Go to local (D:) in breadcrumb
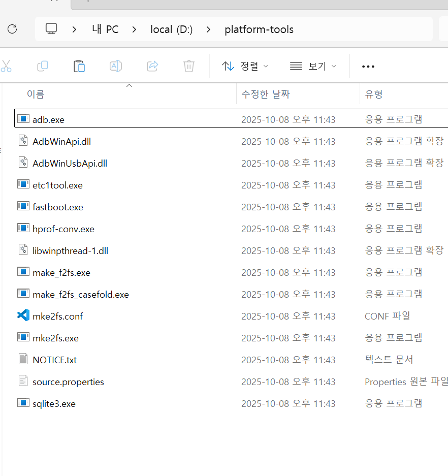Image resolution: width=448 pixels, height=476 pixels. click(x=172, y=29)
